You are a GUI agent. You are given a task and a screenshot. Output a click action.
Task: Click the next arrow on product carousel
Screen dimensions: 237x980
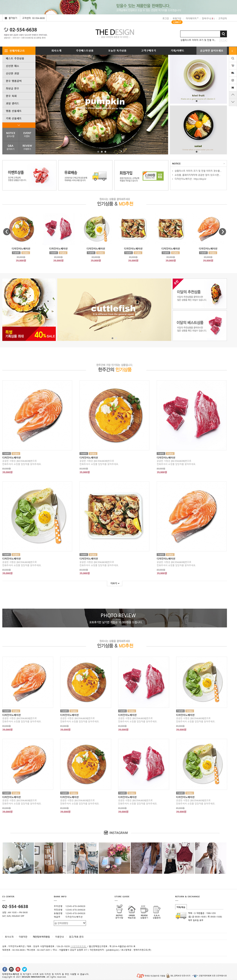(x=223, y=232)
